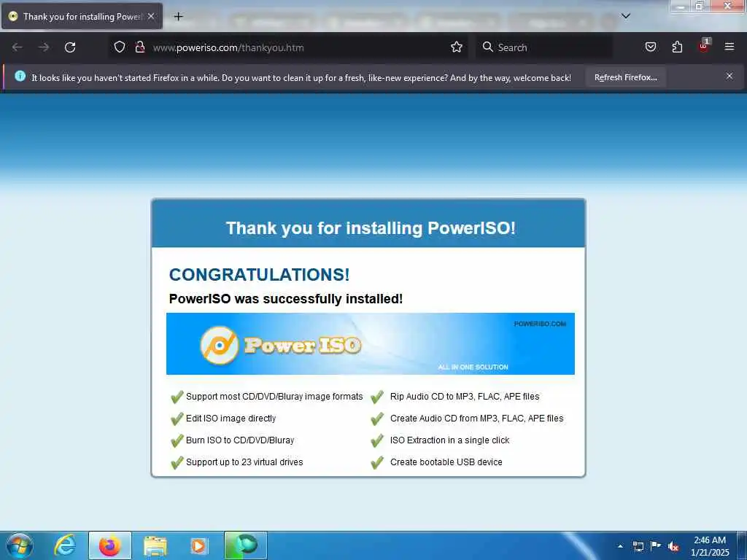Reload the page with the refresh icon

tap(70, 47)
